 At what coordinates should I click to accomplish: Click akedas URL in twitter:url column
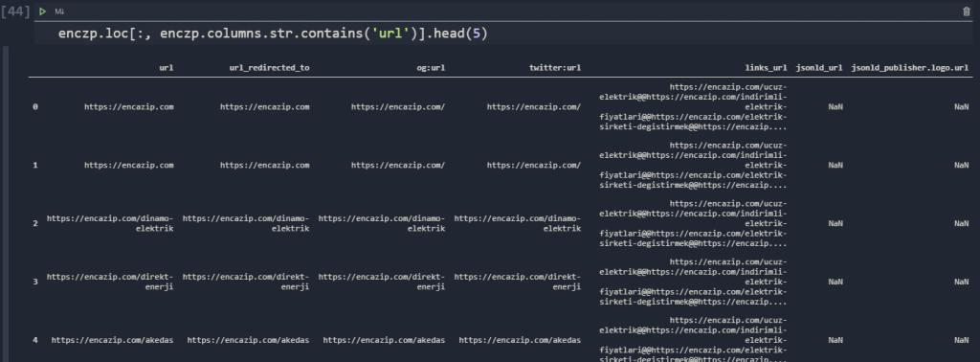[x=520, y=340]
